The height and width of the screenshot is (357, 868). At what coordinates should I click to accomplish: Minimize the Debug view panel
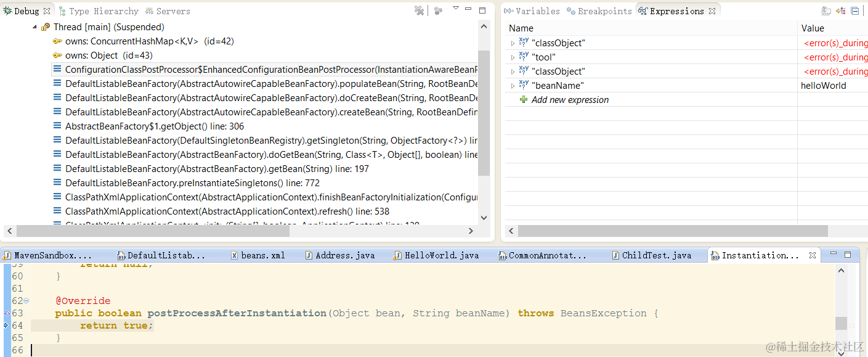point(469,9)
